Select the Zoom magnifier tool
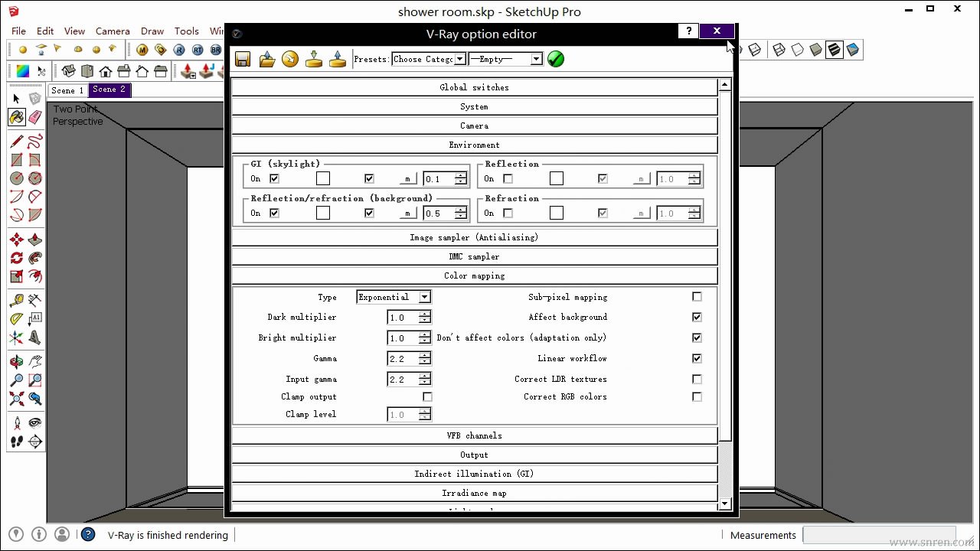The height and width of the screenshot is (551, 980). pyautogui.click(x=16, y=380)
